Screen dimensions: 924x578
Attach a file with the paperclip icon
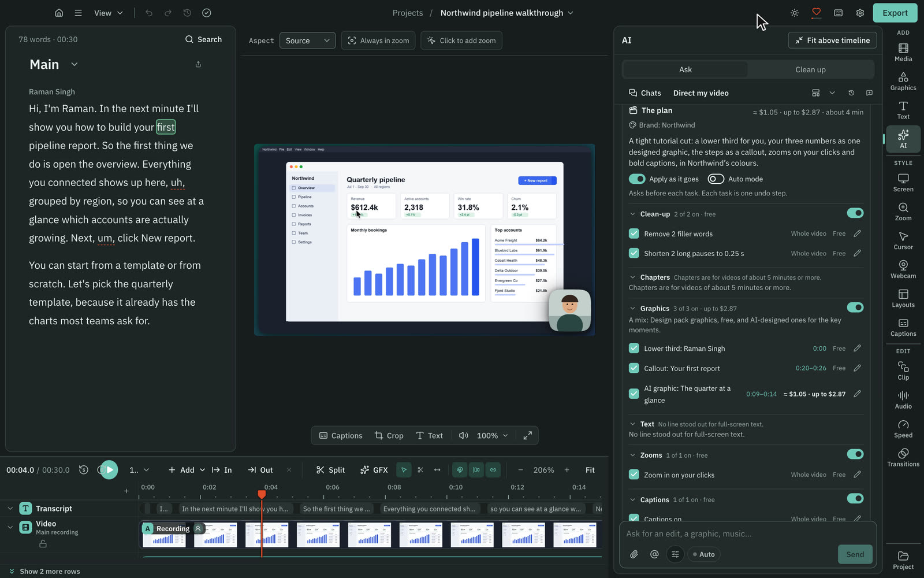(634, 554)
